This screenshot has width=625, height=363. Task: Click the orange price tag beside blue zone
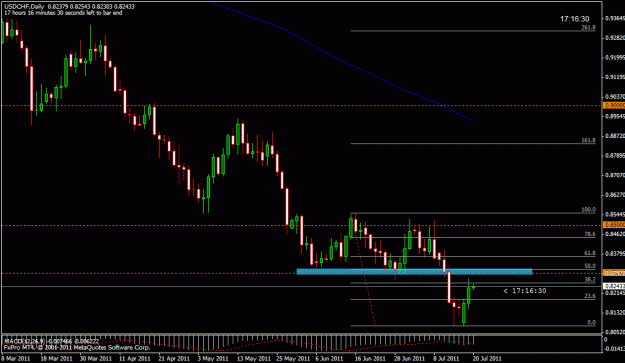614,273
